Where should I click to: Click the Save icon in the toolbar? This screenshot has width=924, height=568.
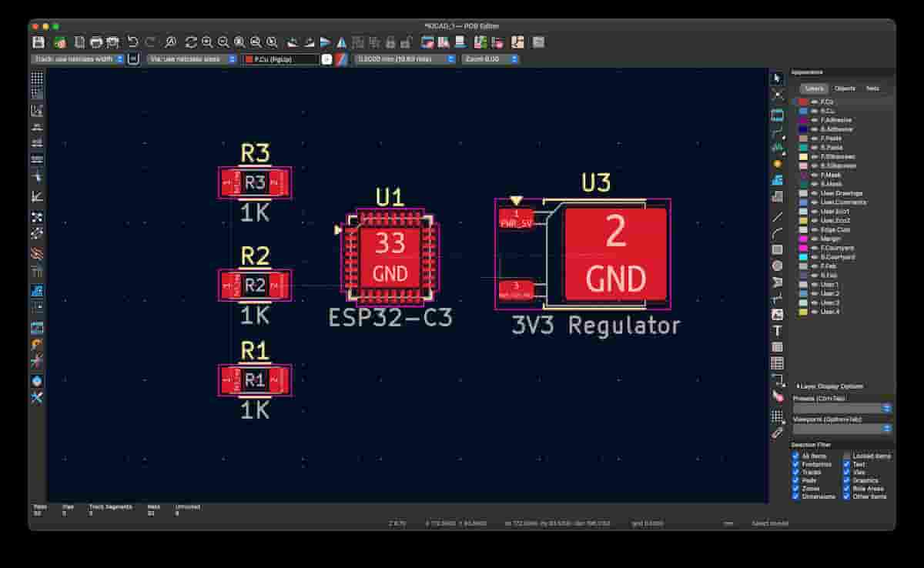coord(36,42)
